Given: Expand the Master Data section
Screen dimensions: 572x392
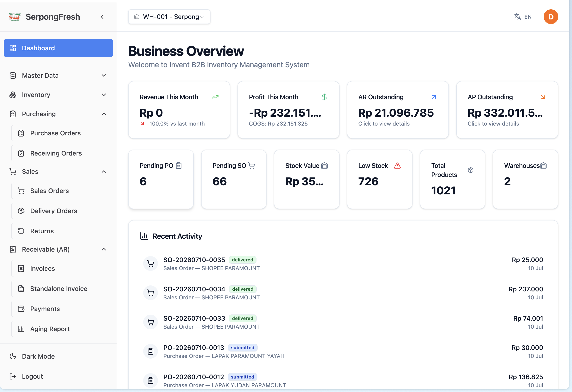Looking at the screenshot, I should coord(58,75).
